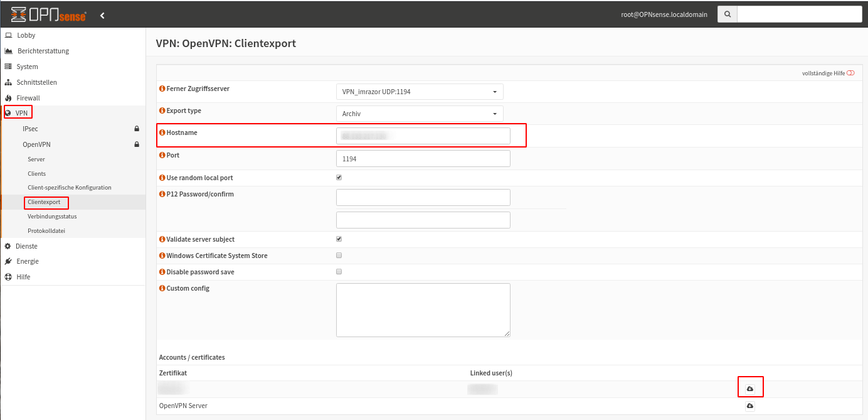Click the search magnifier icon
Screen dimensions: 868x420
(x=727, y=14)
